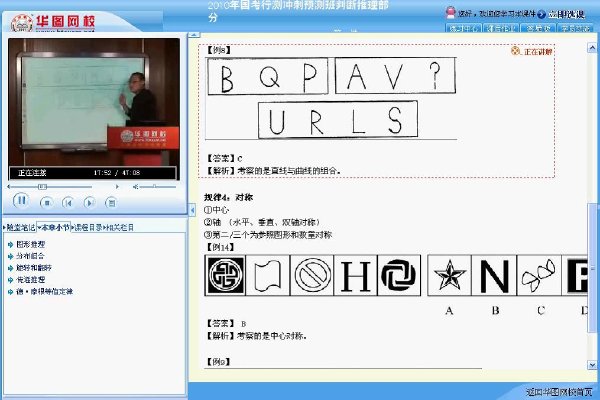Click the bullet arrow beside 图形推理

point(10,245)
